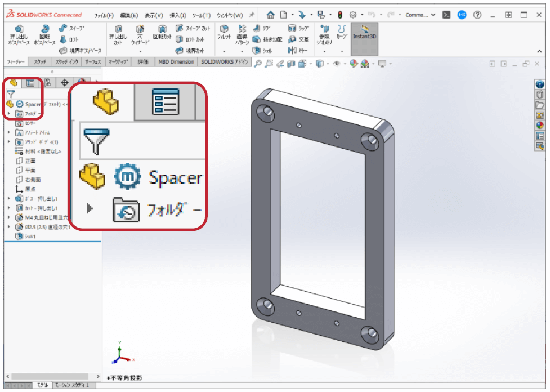Expand the Ø2.5 (2.5) 直径の穴1 feature node

click(9, 227)
